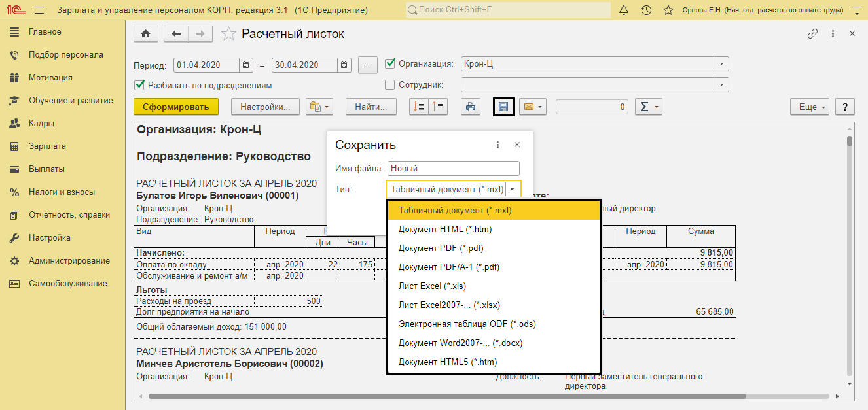Add report to favorites star
The height and width of the screenshot is (410, 868).
pos(228,34)
